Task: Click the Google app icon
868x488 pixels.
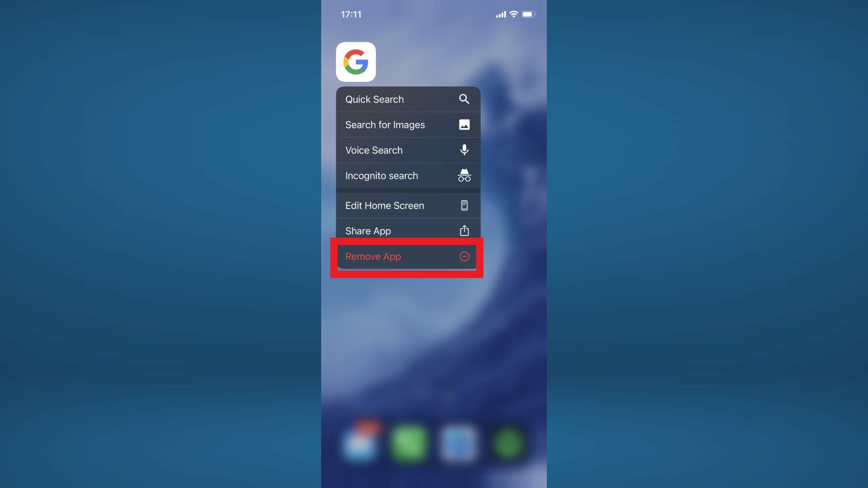Action: [356, 62]
